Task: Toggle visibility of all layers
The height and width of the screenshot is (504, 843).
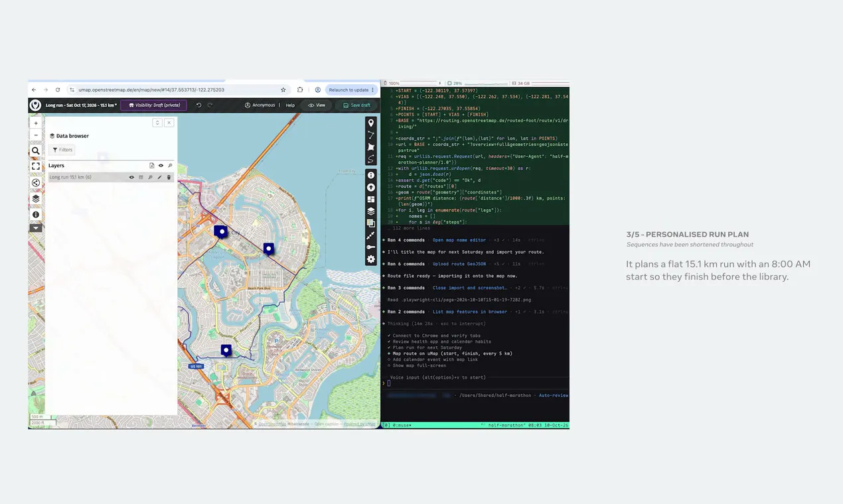Action: pyautogui.click(x=161, y=165)
